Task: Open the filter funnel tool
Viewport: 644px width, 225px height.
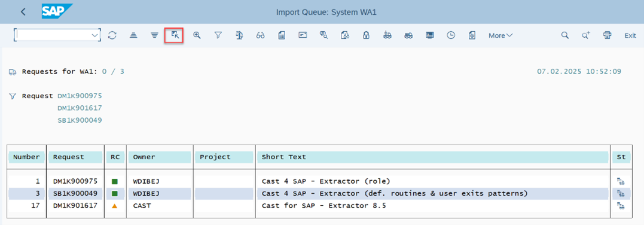Action: click(218, 35)
